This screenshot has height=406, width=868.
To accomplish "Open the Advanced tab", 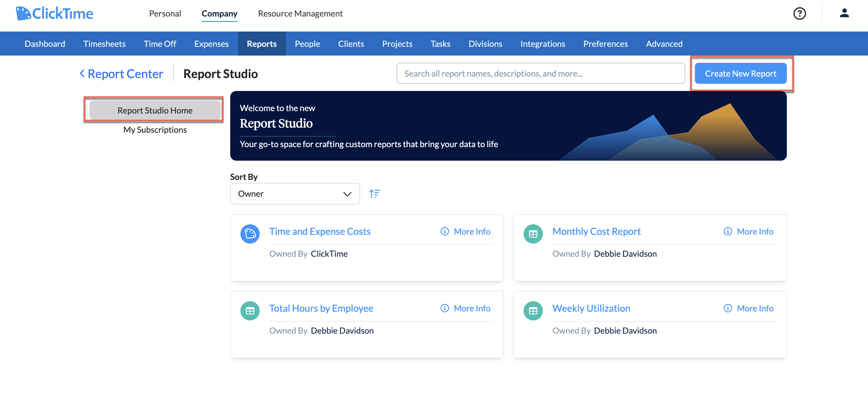I will tap(664, 44).
